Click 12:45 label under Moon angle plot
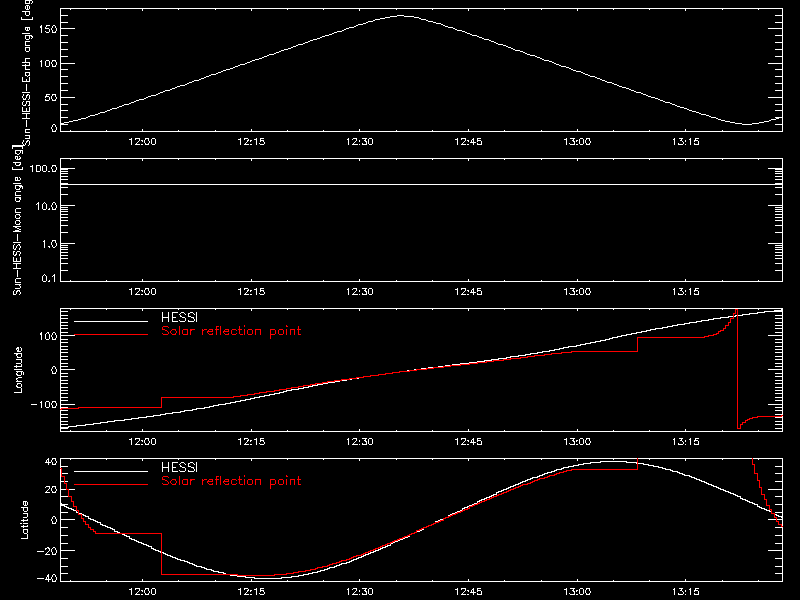 click(x=468, y=292)
